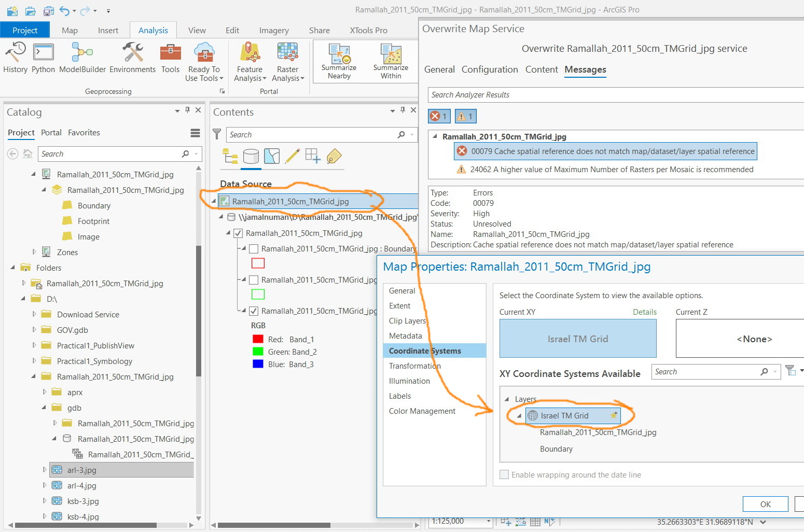The height and width of the screenshot is (532, 804).
Task: Click OK in Map Properties
Action: click(x=766, y=504)
